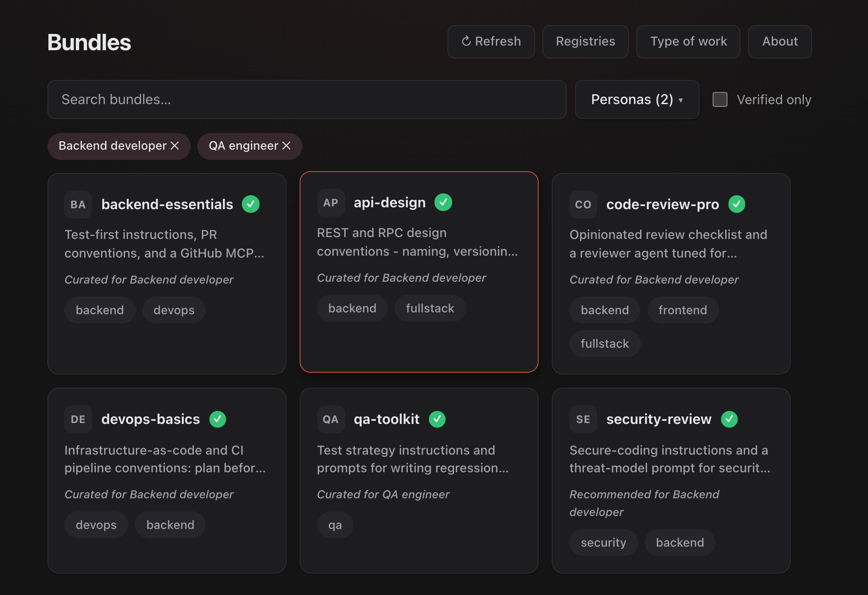Open the Registries page
868x595 pixels.
coord(585,41)
